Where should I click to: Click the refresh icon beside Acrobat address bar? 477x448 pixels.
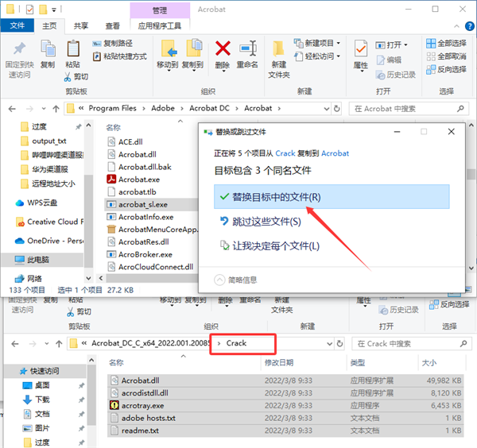tap(337, 109)
